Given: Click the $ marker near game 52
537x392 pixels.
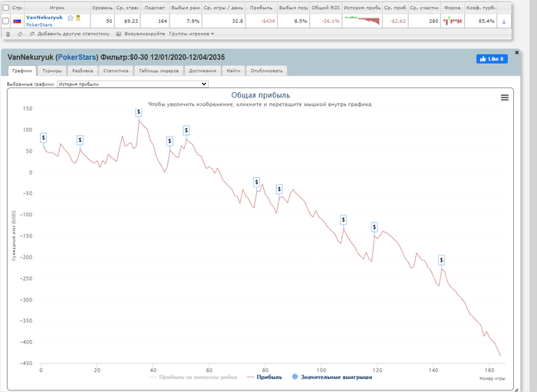Looking at the screenshot, I should [x=186, y=130].
